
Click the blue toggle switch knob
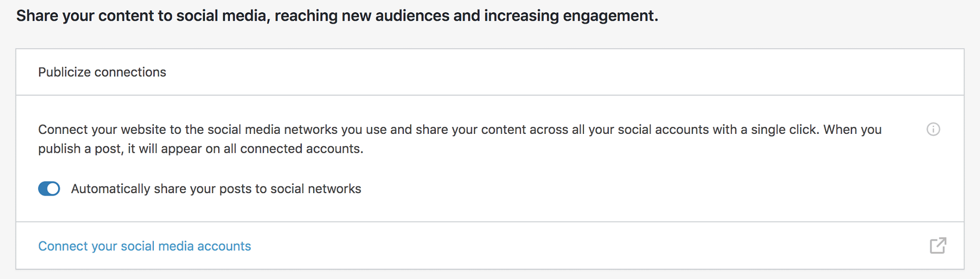tap(53, 189)
